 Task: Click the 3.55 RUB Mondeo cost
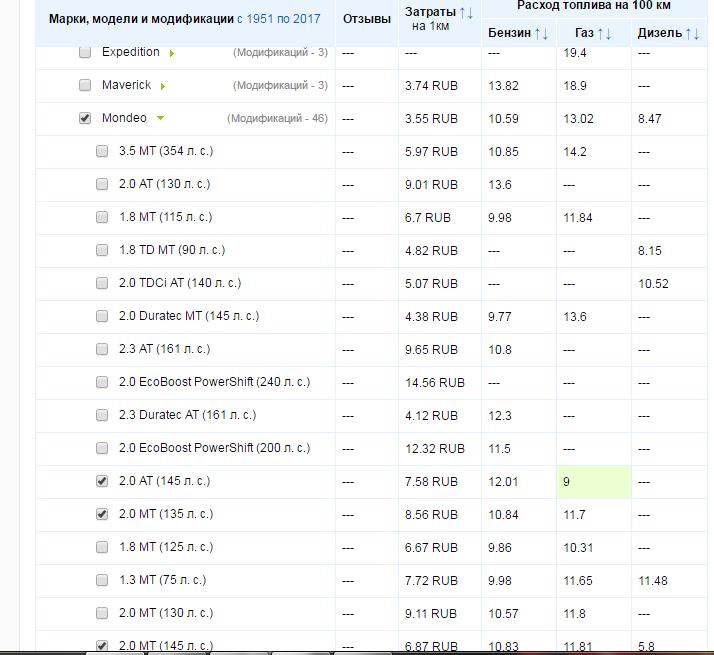[x=431, y=119]
